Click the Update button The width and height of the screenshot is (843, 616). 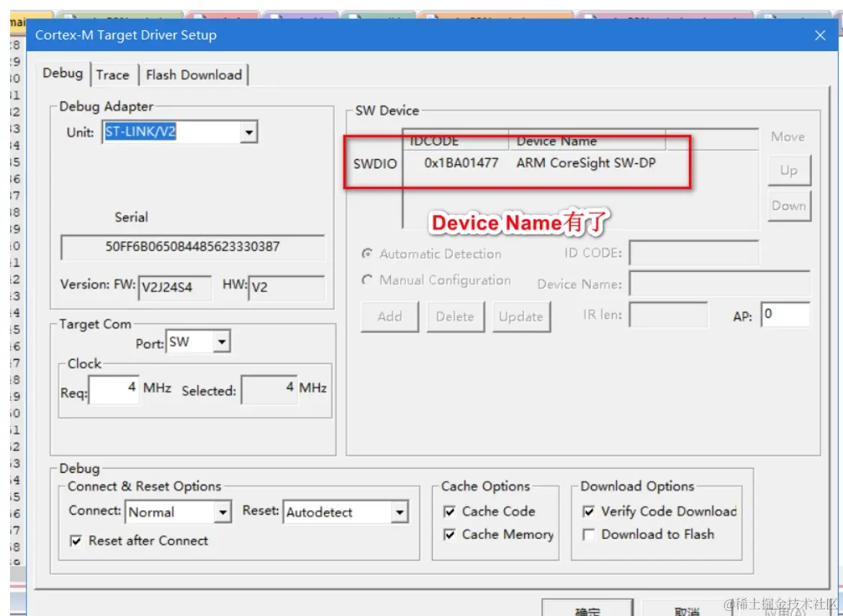click(x=521, y=317)
